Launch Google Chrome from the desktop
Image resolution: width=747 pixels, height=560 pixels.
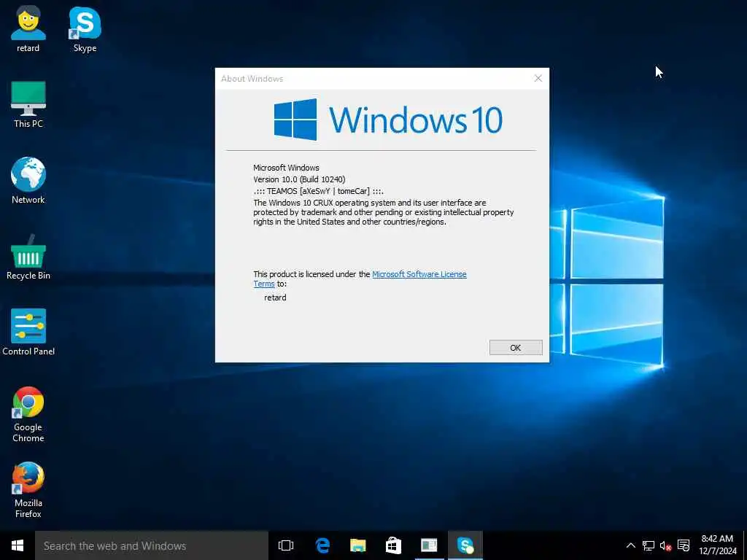pyautogui.click(x=28, y=414)
